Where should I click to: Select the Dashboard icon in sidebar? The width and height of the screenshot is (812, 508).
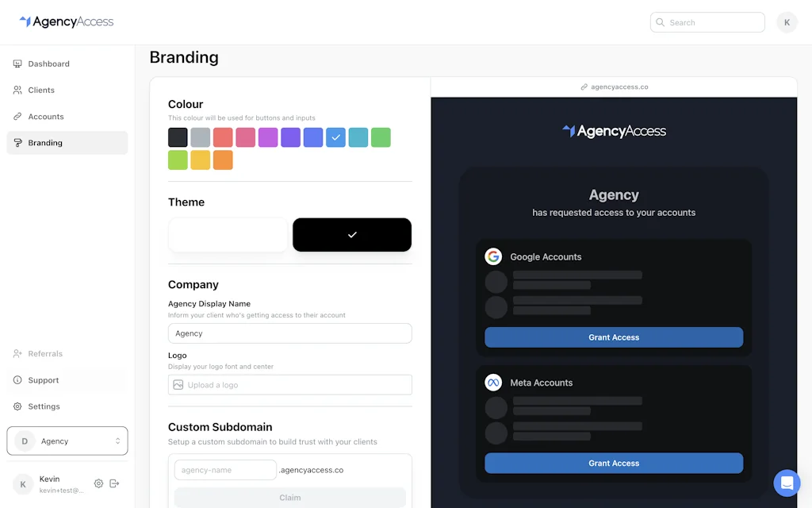pyautogui.click(x=18, y=63)
